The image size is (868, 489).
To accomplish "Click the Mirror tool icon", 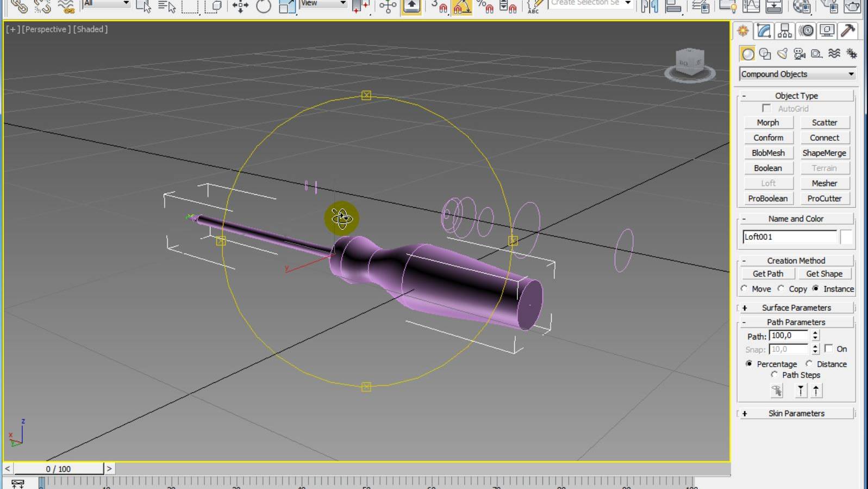I will [649, 6].
